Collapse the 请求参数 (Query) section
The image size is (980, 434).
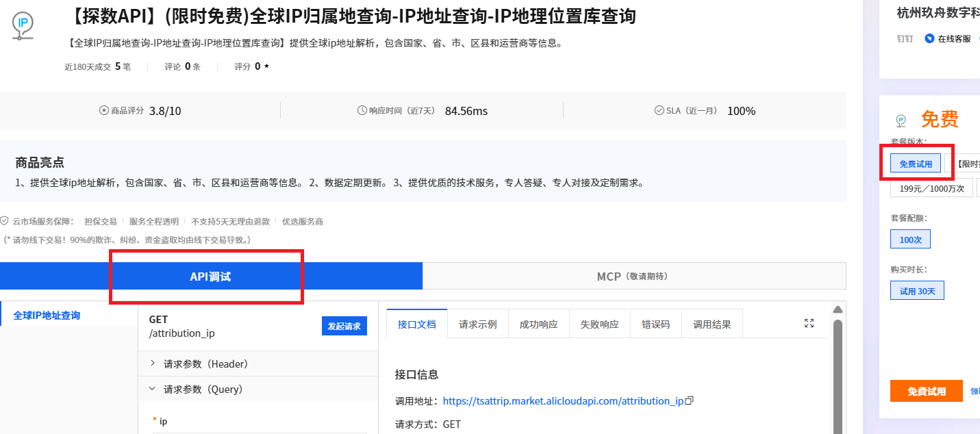(x=257, y=389)
